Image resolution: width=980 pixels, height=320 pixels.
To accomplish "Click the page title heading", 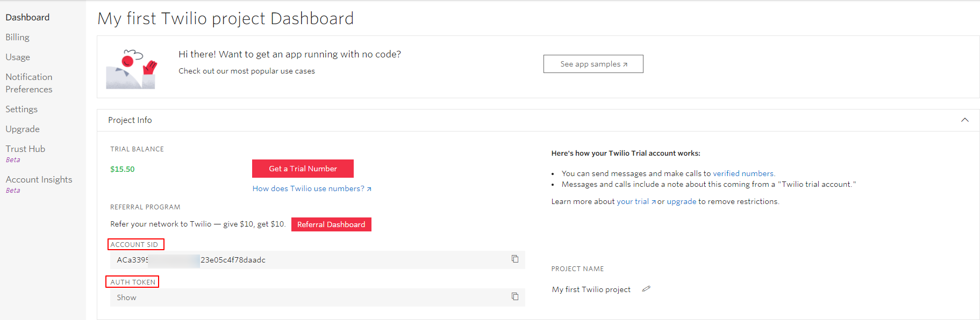I will click(226, 19).
